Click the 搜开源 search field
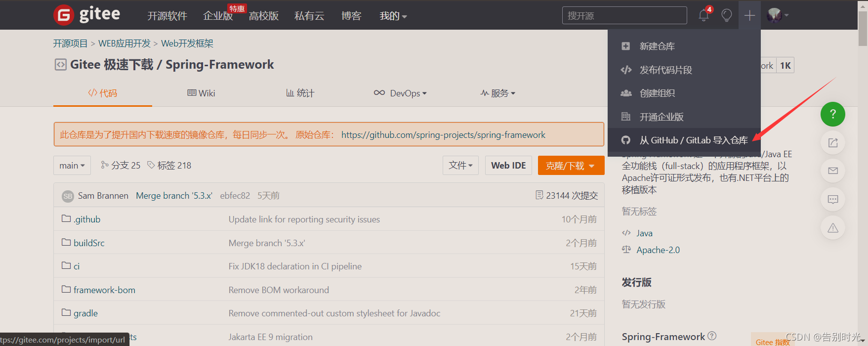The width and height of the screenshot is (868, 346). click(624, 15)
